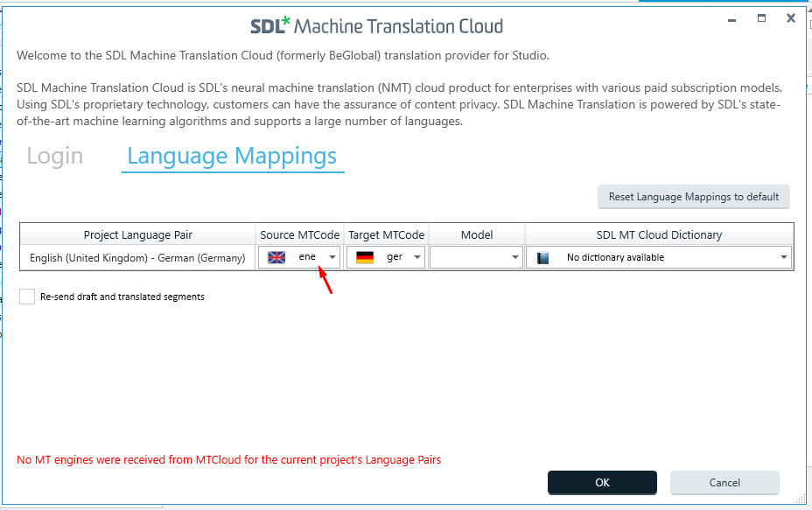This screenshot has height=510, width=812.
Task: Click the Target MTCode column header
Action: (x=387, y=234)
